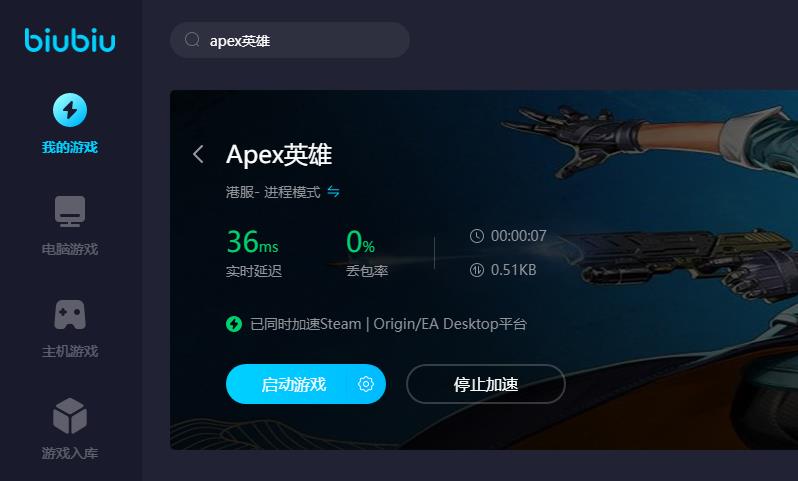Image resolution: width=798 pixels, height=481 pixels.
Task: Open the 港服- 进程模式 server selector
Action: pyautogui.click(x=273, y=192)
